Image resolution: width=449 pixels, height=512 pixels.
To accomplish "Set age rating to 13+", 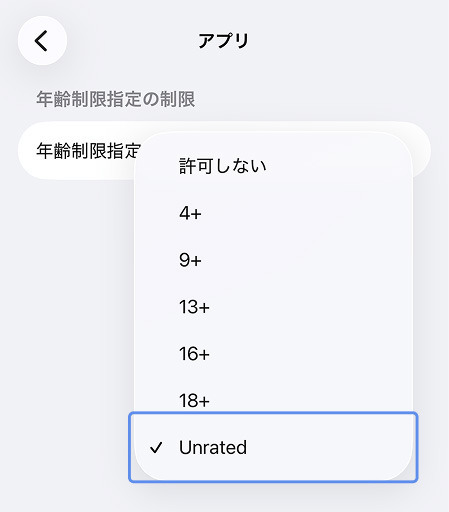I will (x=273, y=307).
